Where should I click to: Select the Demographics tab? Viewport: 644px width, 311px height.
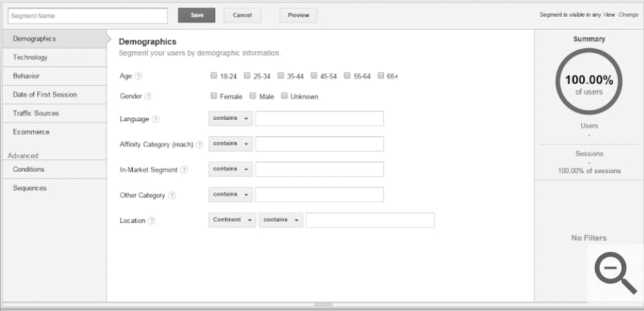pyautogui.click(x=55, y=39)
